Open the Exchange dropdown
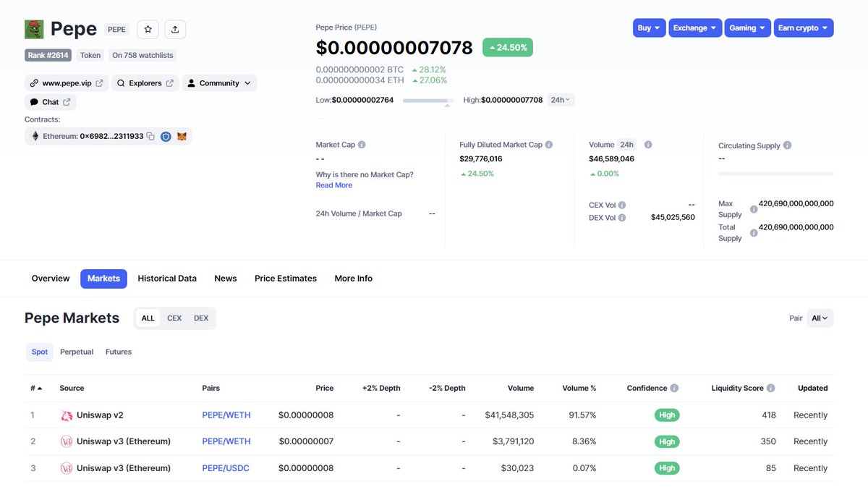The width and height of the screenshot is (868, 500). [x=695, y=28]
